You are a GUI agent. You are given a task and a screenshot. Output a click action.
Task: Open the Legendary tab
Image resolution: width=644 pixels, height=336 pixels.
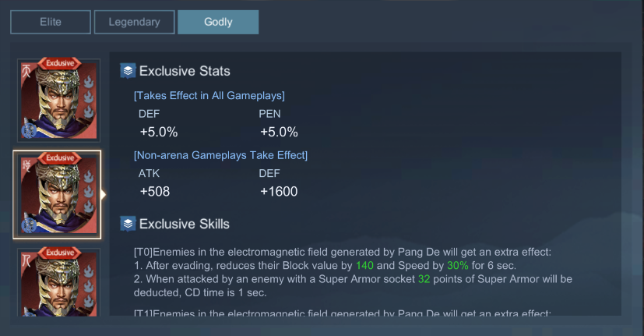point(134,22)
